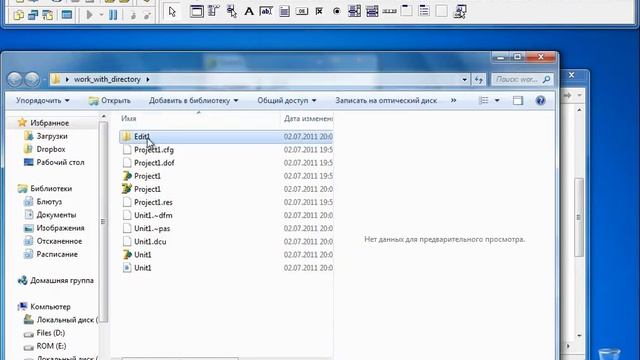Pick the Panel component icon
640x360 pixels.
point(442,11)
